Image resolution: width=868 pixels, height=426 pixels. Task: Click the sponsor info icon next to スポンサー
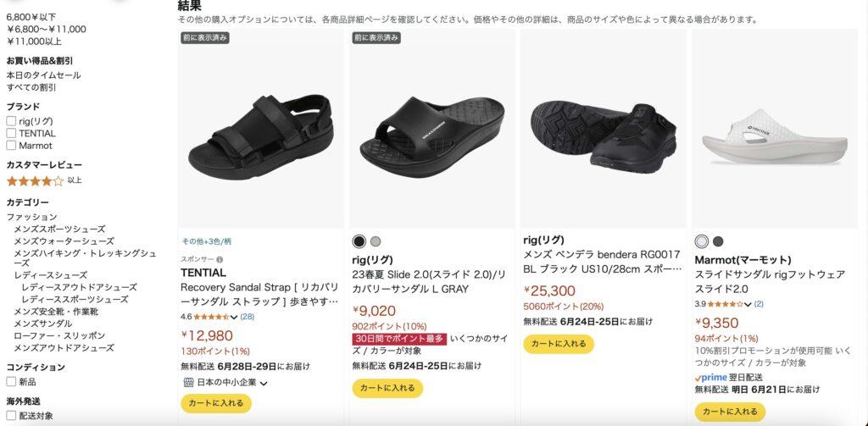tap(220, 259)
